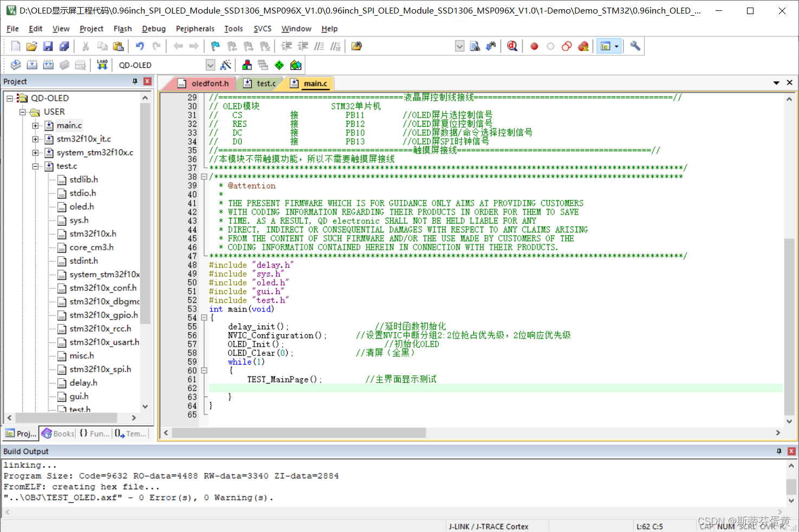Open the Peripherals menu
799x532 pixels.
tap(195, 29)
